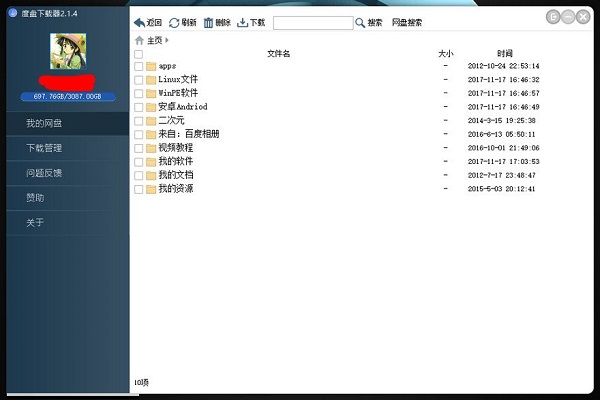The width and height of the screenshot is (600, 400).
Task: Open the Linux文件 folder icon
Action: pos(150,79)
